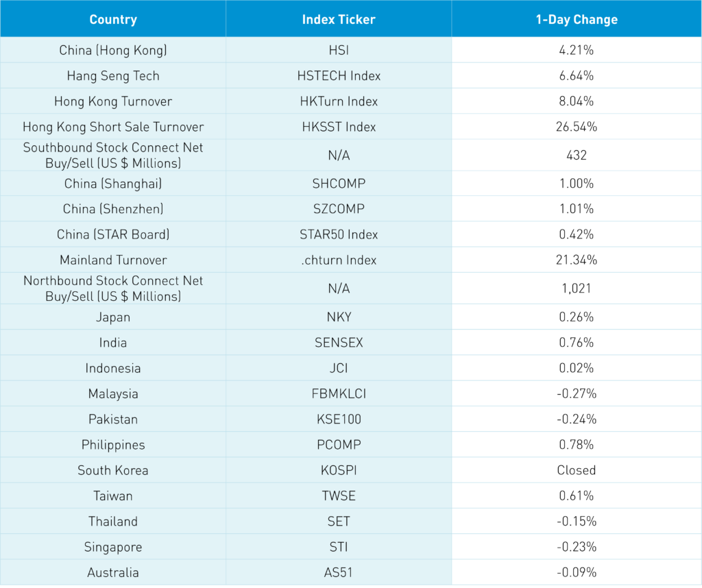Click the FBMKLCI ticker cell

click(339, 394)
